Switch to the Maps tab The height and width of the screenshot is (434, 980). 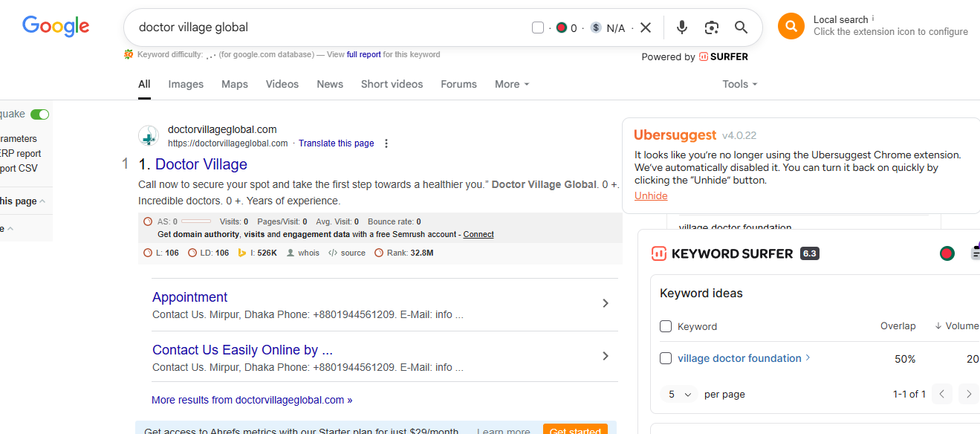click(235, 84)
